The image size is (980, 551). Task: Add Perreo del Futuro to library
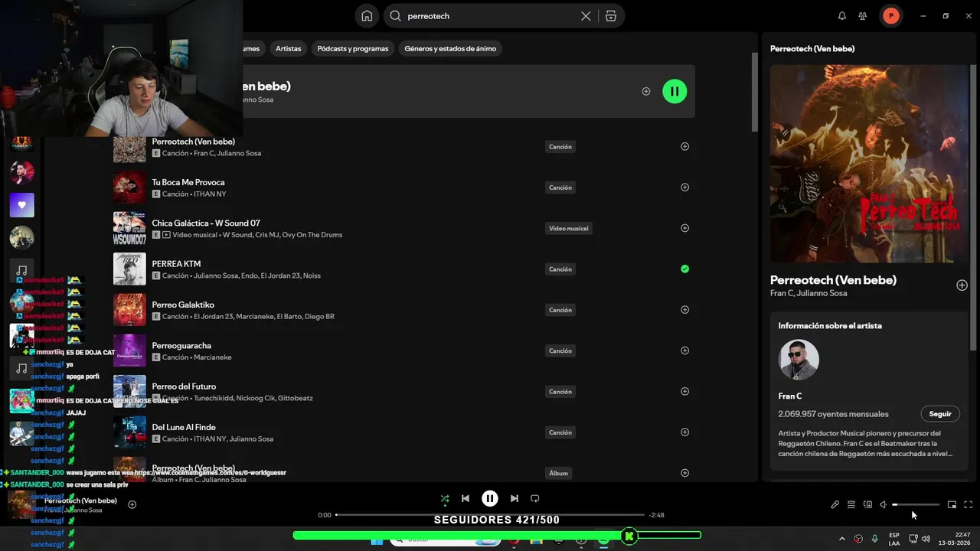coord(684,391)
